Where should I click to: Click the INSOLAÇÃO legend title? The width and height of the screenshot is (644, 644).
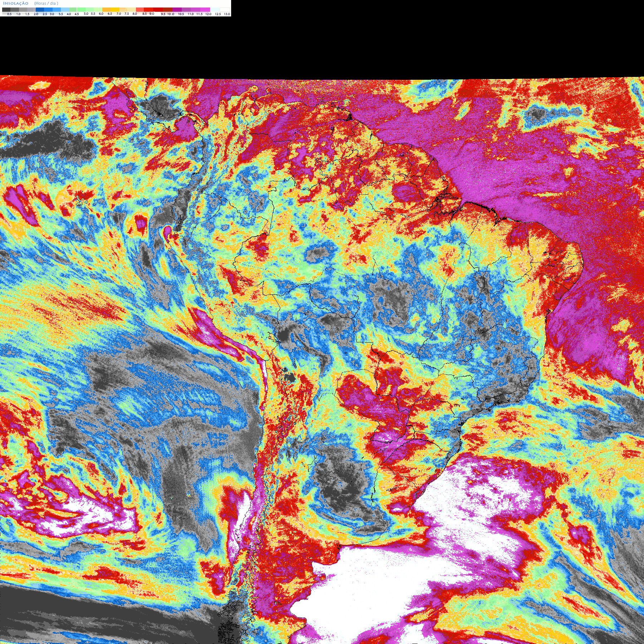click(16, 3)
